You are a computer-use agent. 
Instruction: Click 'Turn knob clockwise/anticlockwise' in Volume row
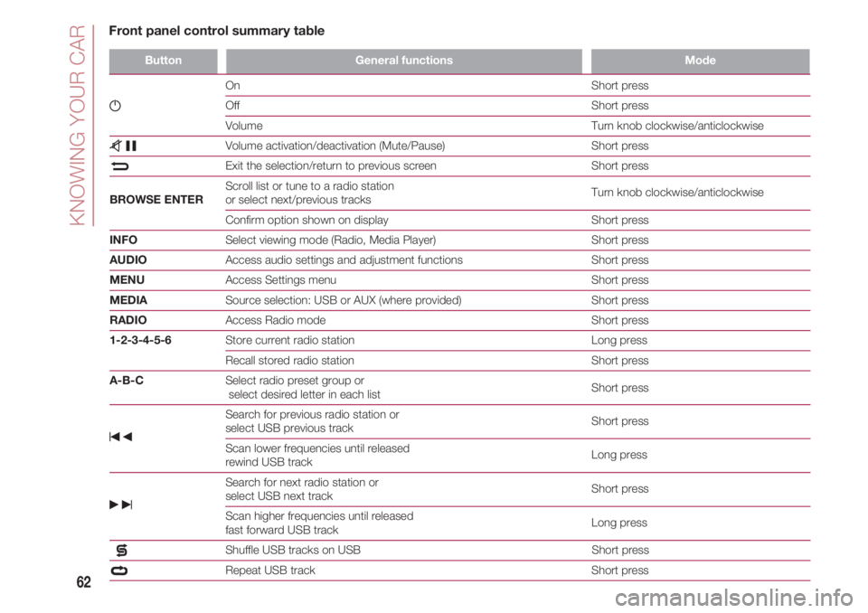(677, 127)
